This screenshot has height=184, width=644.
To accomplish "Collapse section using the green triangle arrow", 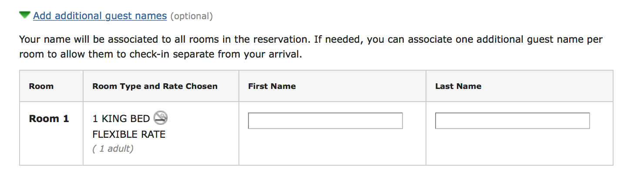I will 25,15.
